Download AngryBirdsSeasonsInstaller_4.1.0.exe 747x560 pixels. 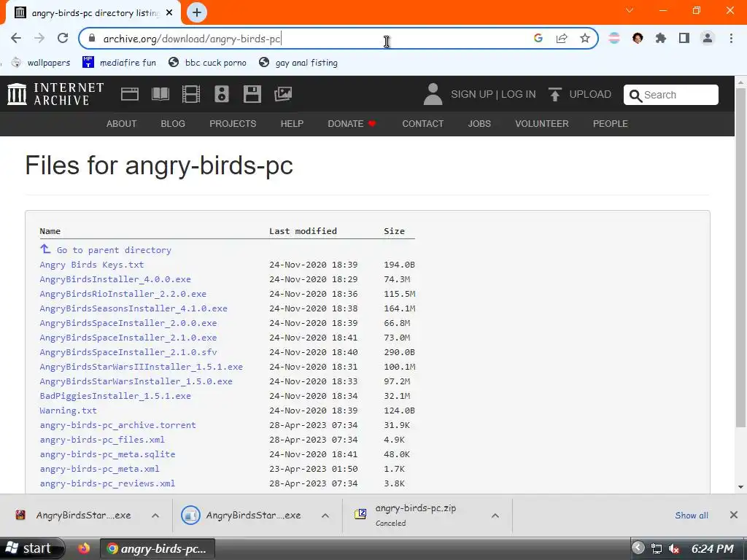pyautogui.click(x=133, y=308)
